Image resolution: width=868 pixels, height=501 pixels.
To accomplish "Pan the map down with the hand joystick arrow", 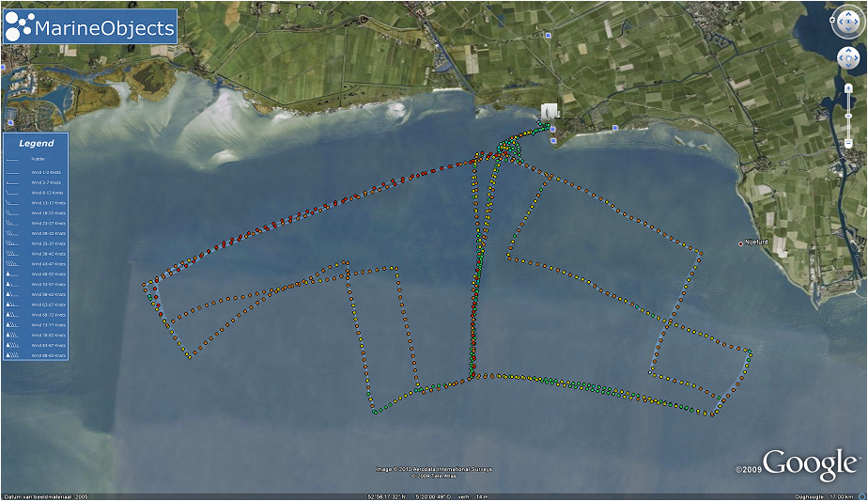I will click(848, 66).
